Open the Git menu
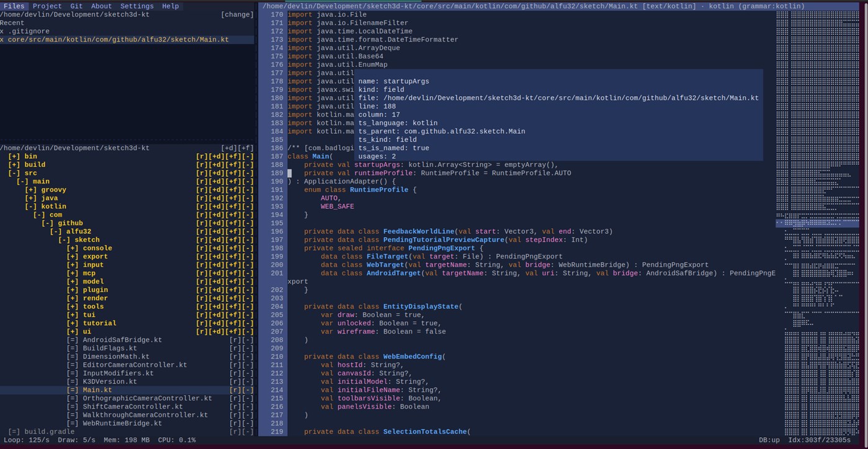The height and width of the screenshot is (449, 868). coord(76,6)
